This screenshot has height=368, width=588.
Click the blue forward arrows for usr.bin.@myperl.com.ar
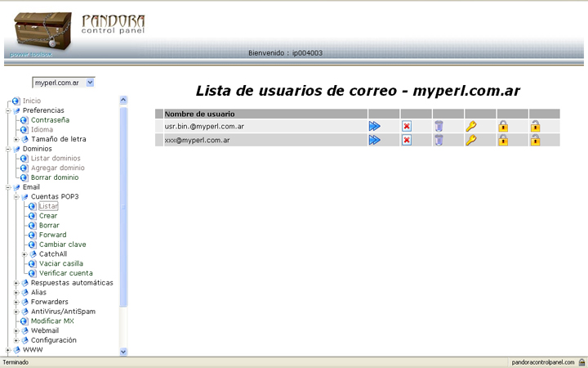coord(375,126)
